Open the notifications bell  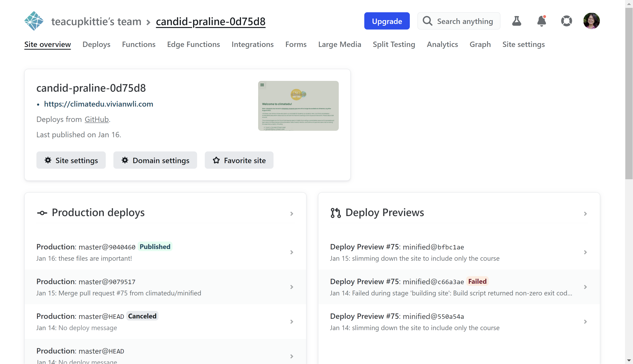(x=542, y=21)
